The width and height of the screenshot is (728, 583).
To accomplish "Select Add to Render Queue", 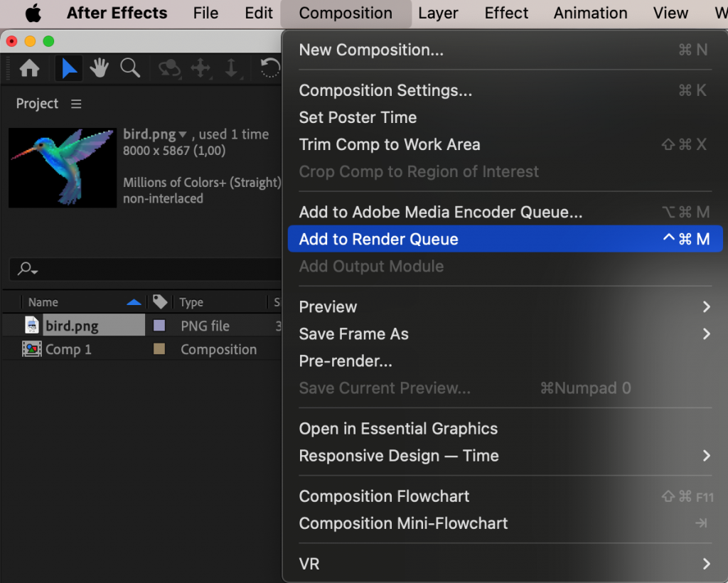I will tap(378, 239).
